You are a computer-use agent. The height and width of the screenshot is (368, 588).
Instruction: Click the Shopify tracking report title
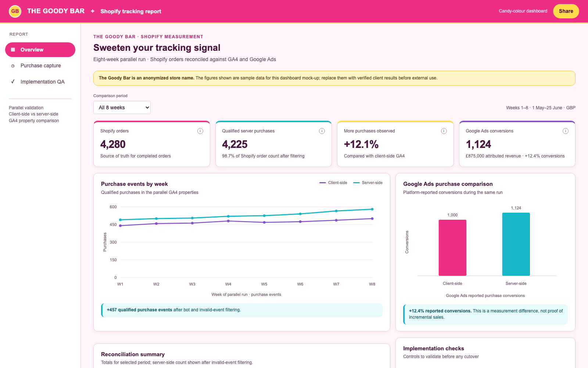pyautogui.click(x=131, y=11)
